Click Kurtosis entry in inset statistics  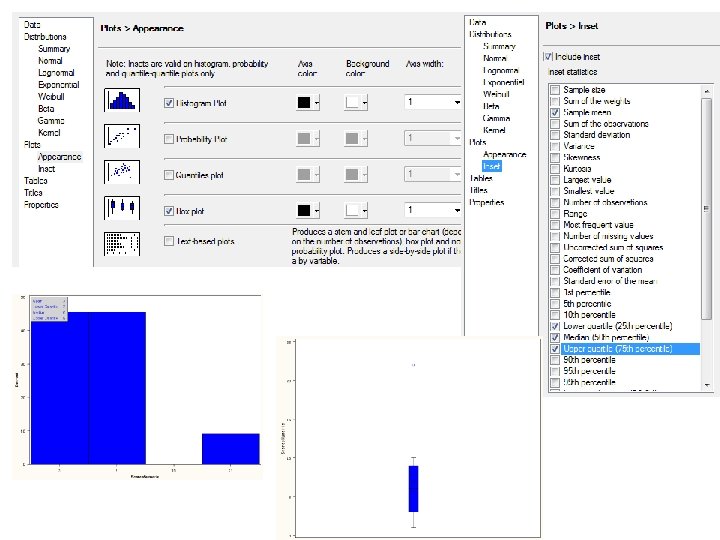click(577, 169)
